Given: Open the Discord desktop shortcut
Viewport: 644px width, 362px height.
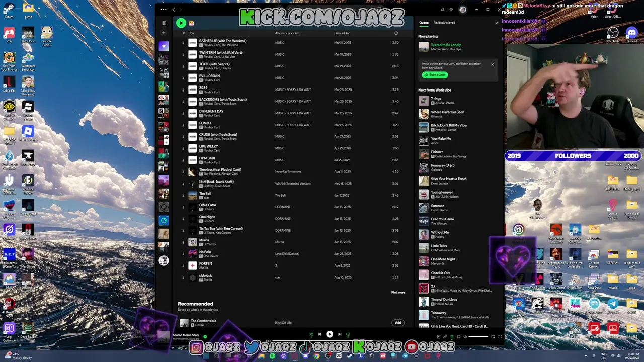Looking at the screenshot, I should [631, 35].
